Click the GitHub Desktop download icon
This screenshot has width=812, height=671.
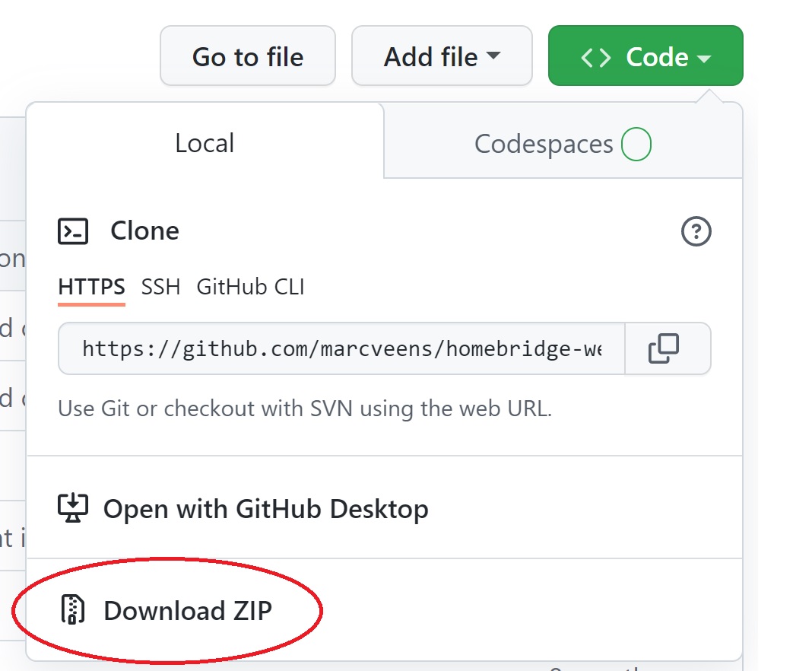(73, 508)
